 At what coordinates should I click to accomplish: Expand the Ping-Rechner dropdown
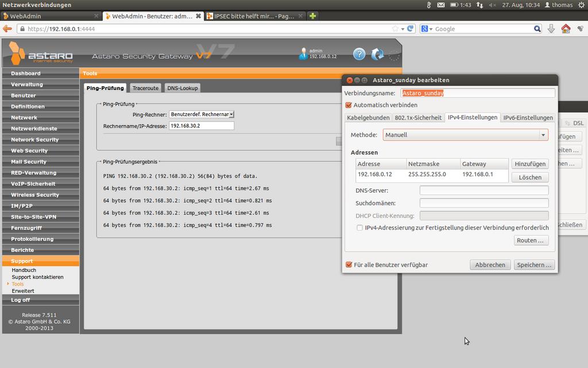click(x=201, y=114)
